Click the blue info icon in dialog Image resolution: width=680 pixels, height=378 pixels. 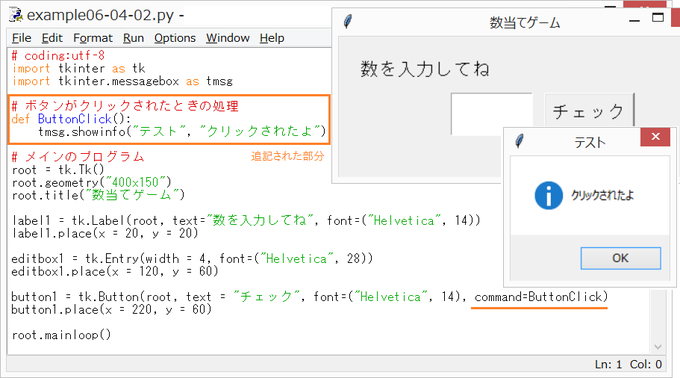tap(549, 195)
